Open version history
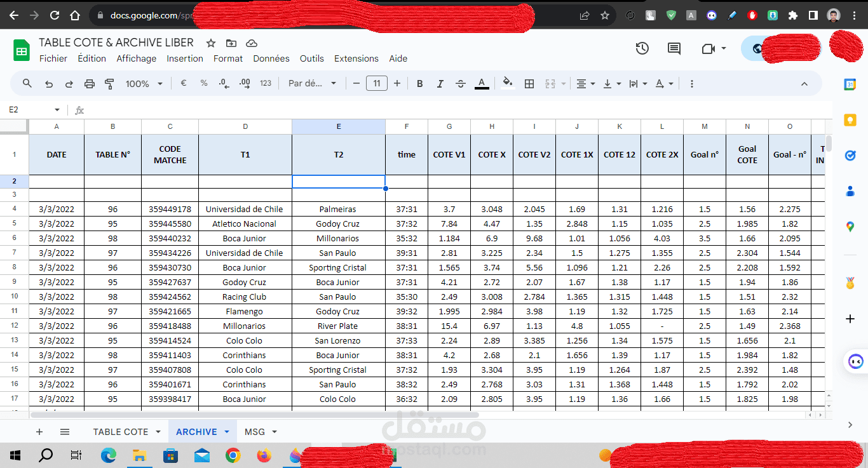The height and width of the screenshot is (468, 868). point(642,48)
